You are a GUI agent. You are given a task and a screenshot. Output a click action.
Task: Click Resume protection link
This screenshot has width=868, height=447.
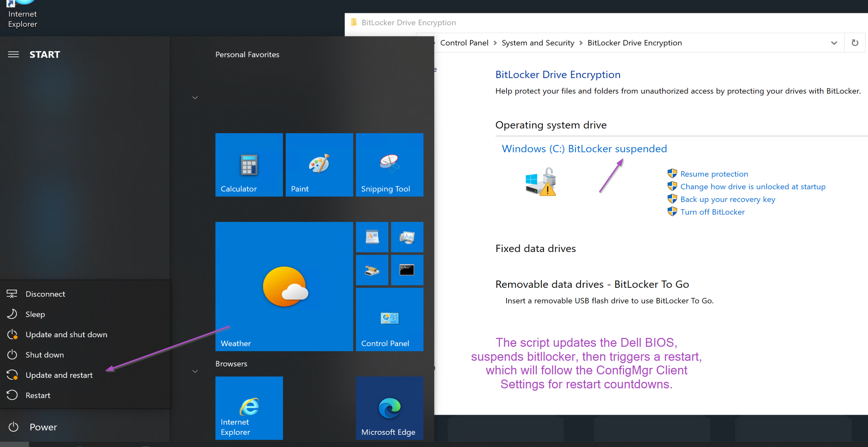[714, 174]
